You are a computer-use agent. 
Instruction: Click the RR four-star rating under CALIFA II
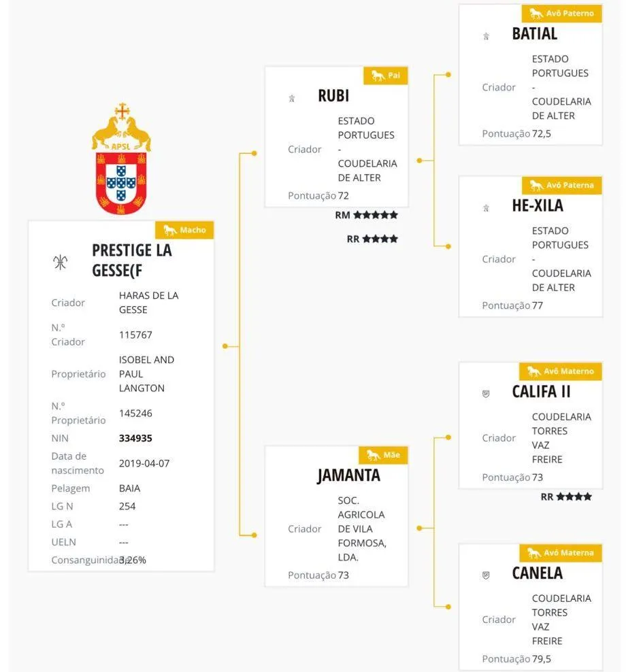tap(566, 497)
